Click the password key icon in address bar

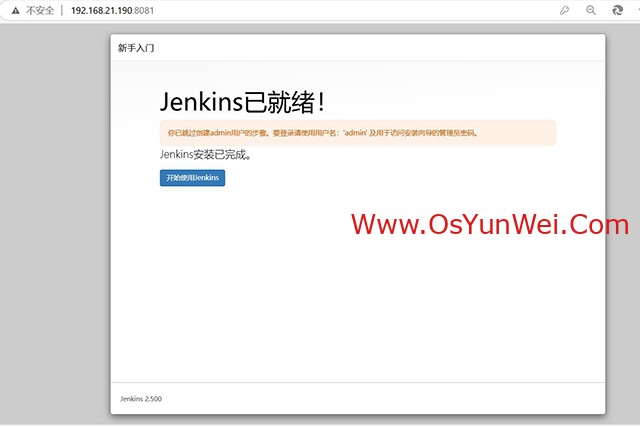[x=564, y=10]
